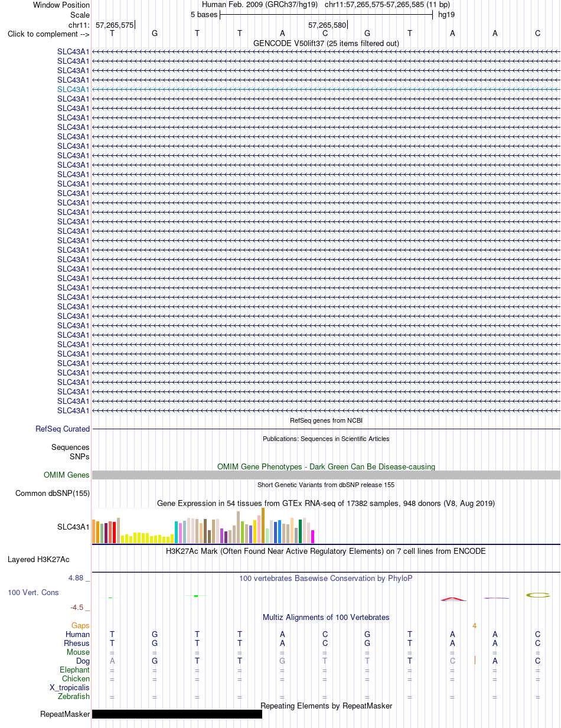
Task: Open the RefSeq Curated track label
Action: [63, 429]
